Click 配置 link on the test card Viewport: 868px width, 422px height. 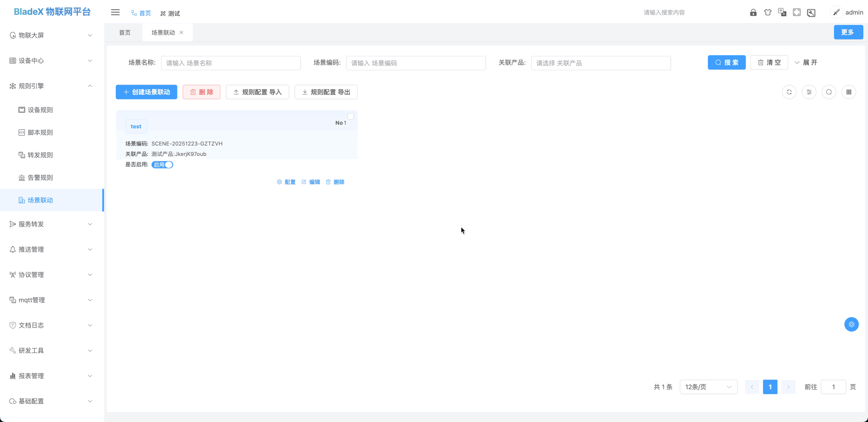click(286, 182)
